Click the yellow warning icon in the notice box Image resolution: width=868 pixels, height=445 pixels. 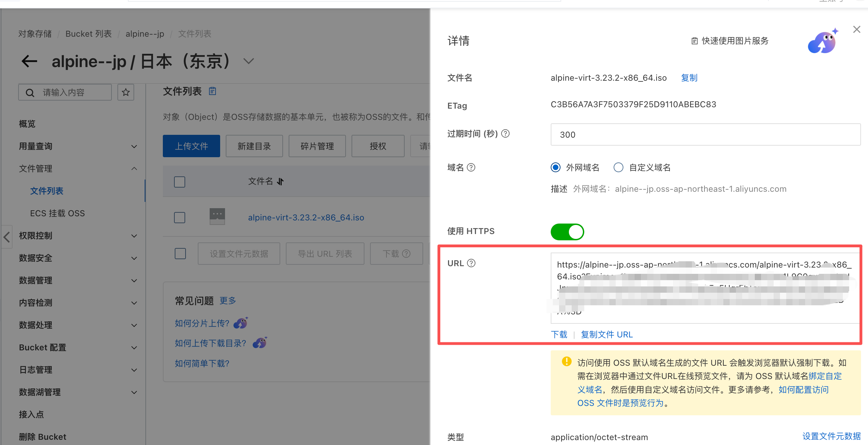pyautogui.click(x=566, y=362)
